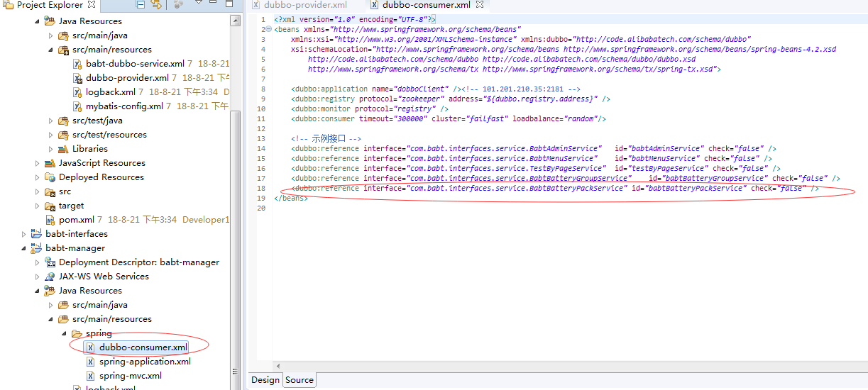
Task: Click the Deployment Descriptor icon
Action: pyautogui.click(x=50, y=262)
